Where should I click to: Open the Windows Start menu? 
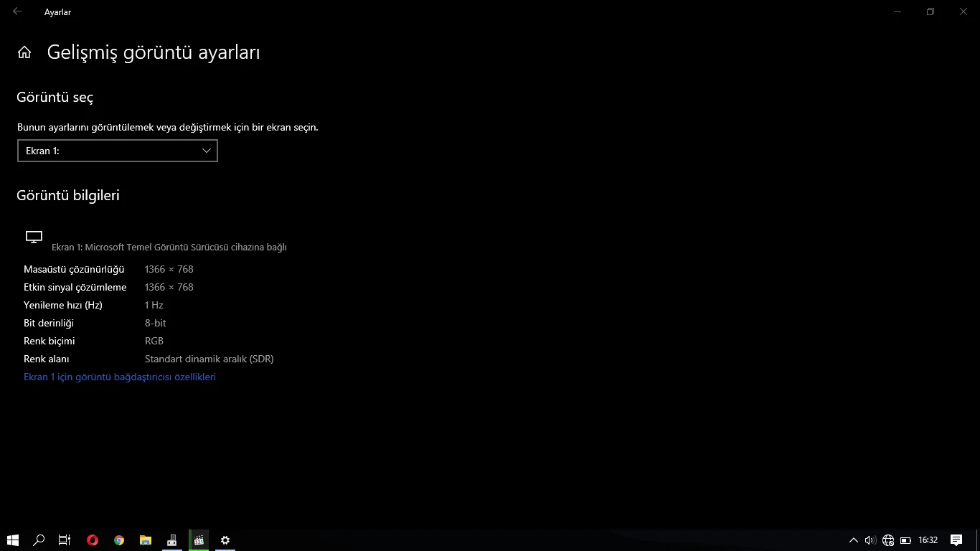(12, 540)
